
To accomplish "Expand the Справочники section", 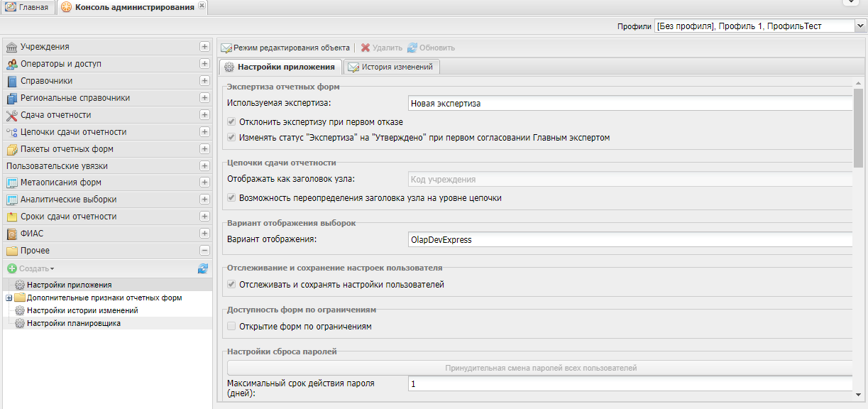I will point(204,81).
